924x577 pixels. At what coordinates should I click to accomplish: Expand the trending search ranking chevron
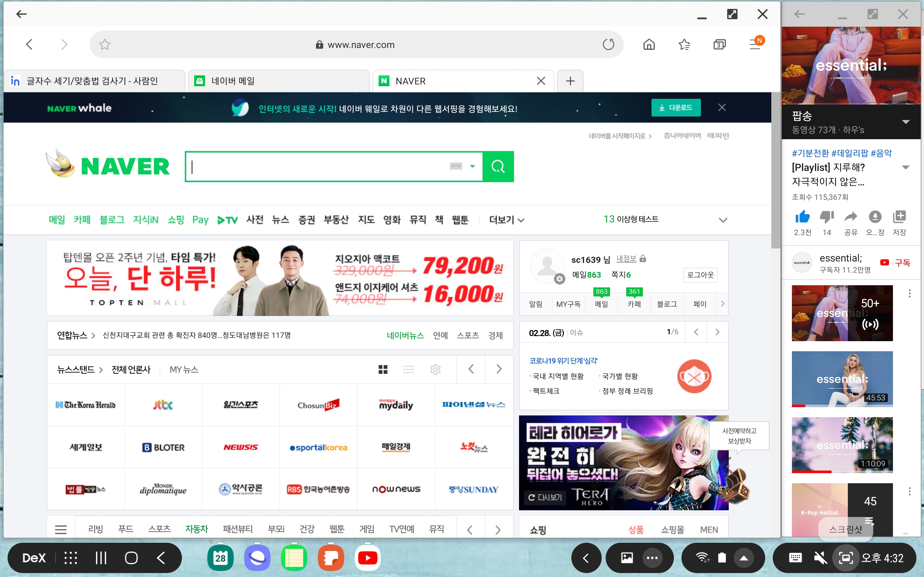click(723, 220)
